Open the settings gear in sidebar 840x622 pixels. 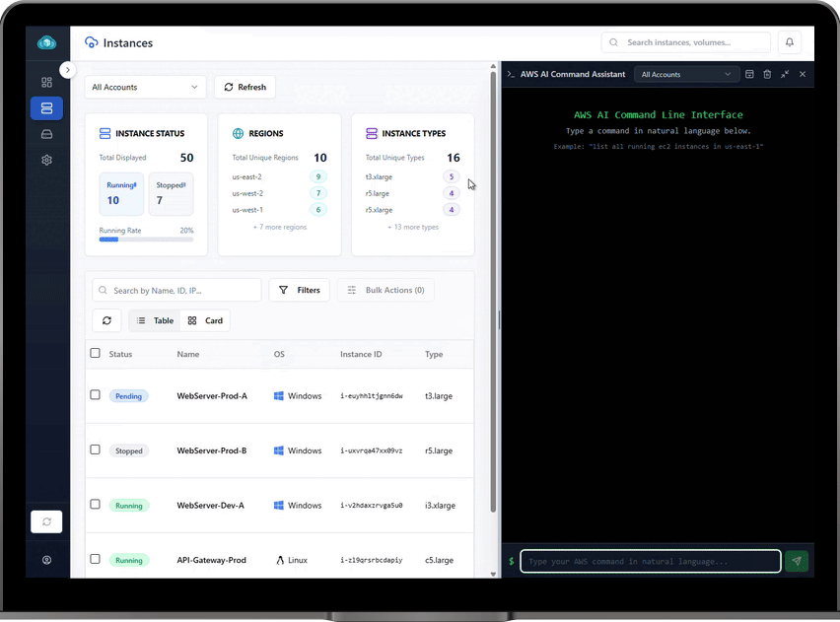point(46,160)
